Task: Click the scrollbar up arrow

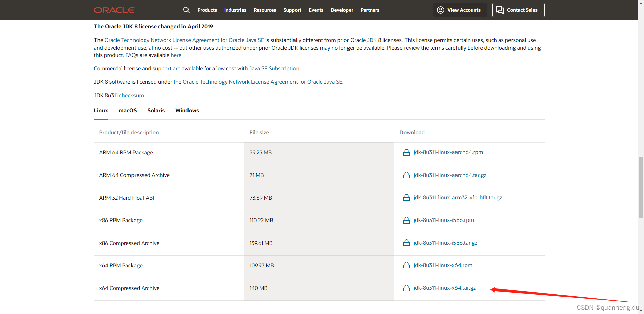Action: (x=641, y=3)
